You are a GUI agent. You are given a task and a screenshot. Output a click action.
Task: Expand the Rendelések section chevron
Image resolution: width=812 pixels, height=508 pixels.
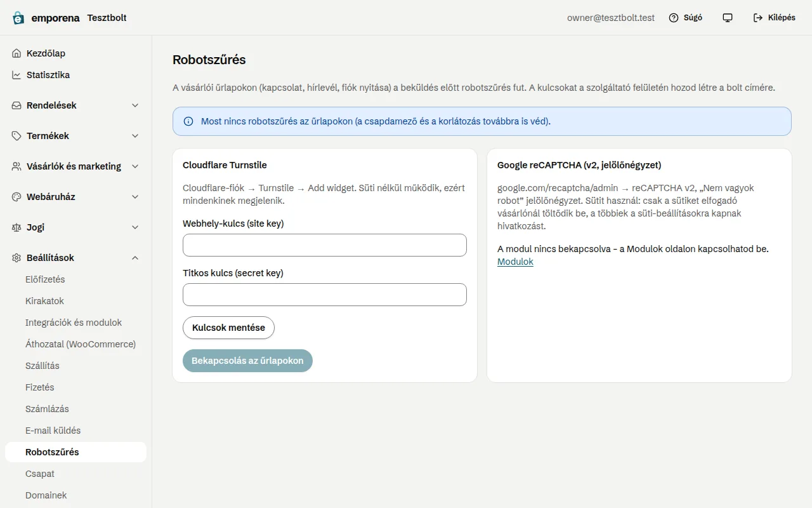(x=135, y=105)
